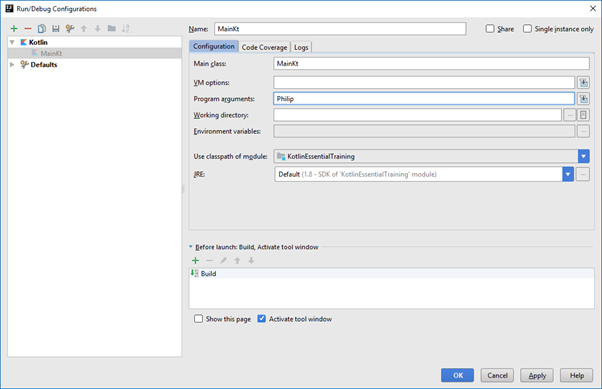Add new configuration with green plus
This screenshot has height=389, width=602.
pyautogui.click(x=14, y=28)
